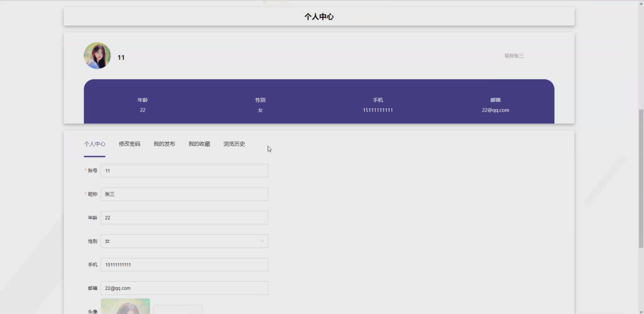
Task: Expand the 性别 dropdown
Action: pyautogui.click(x=184, y=241)
